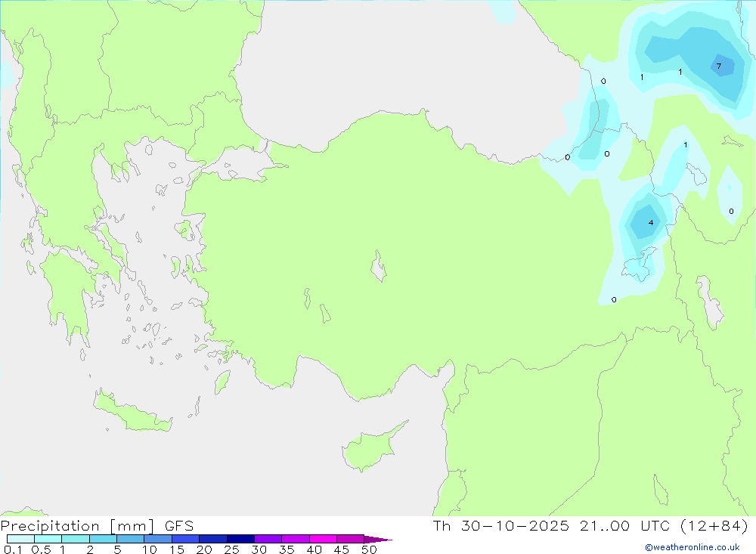Image resolution: width=756 pixels, height=554 pixels.
Task: Click the '35' legend scale label
Action: (x=287, y=549)
